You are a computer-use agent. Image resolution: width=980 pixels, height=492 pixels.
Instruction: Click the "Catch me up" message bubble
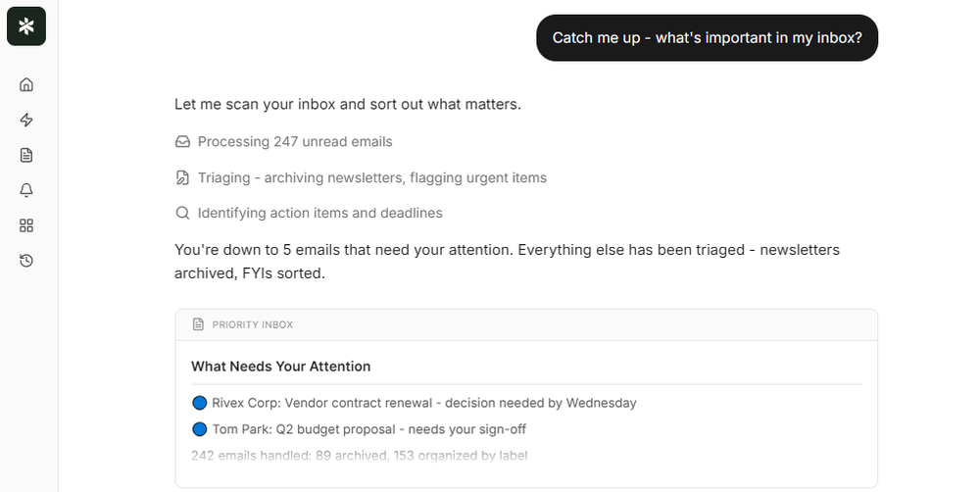(x=707, y=38)
